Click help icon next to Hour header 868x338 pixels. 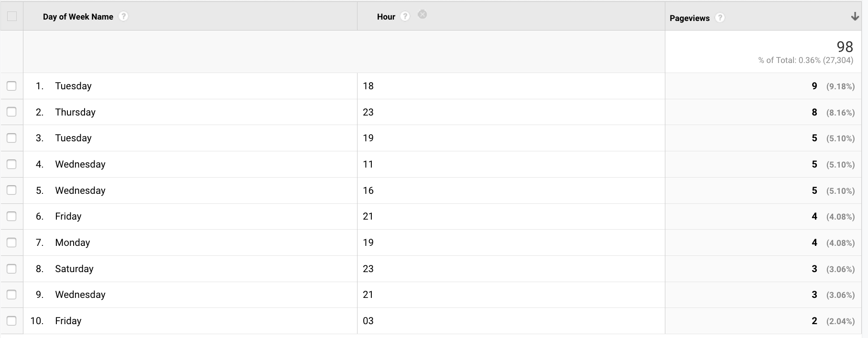(405, 17)
